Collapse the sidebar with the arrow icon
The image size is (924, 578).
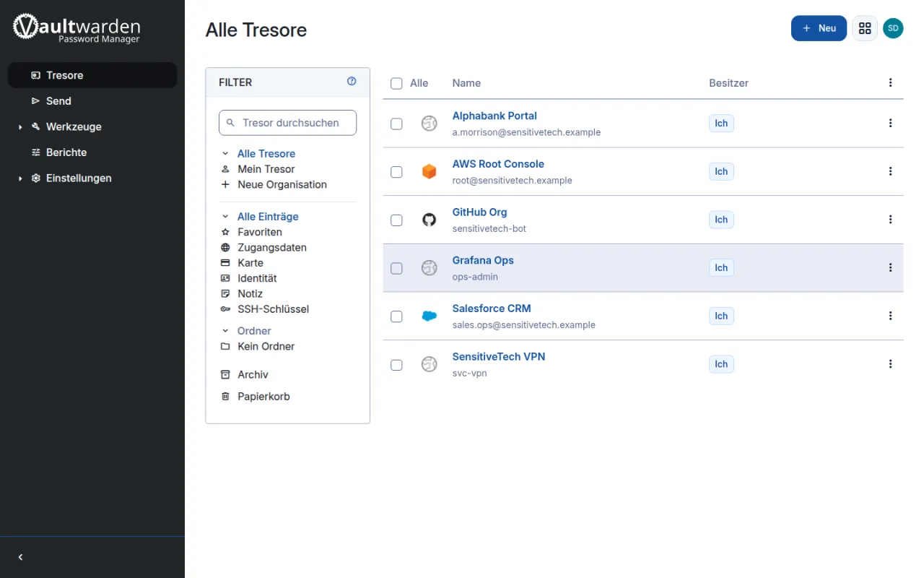(x=20, y=557)
